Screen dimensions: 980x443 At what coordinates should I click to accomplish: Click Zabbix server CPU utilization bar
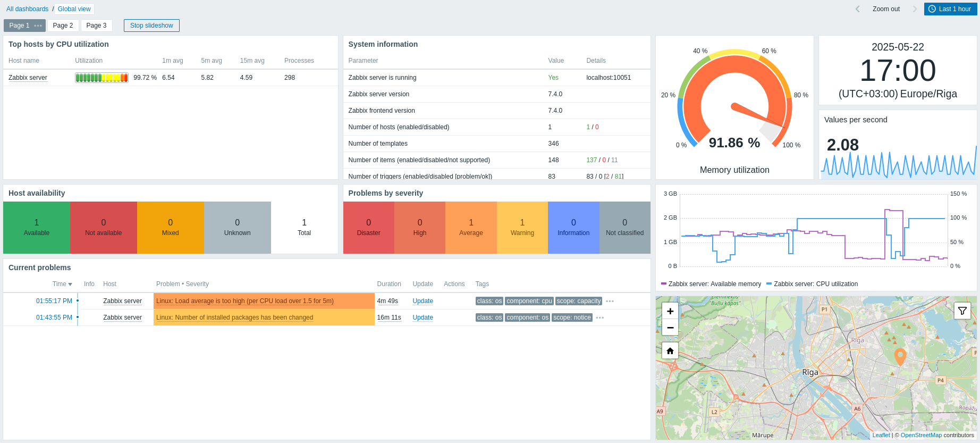(x=102, y=78)
